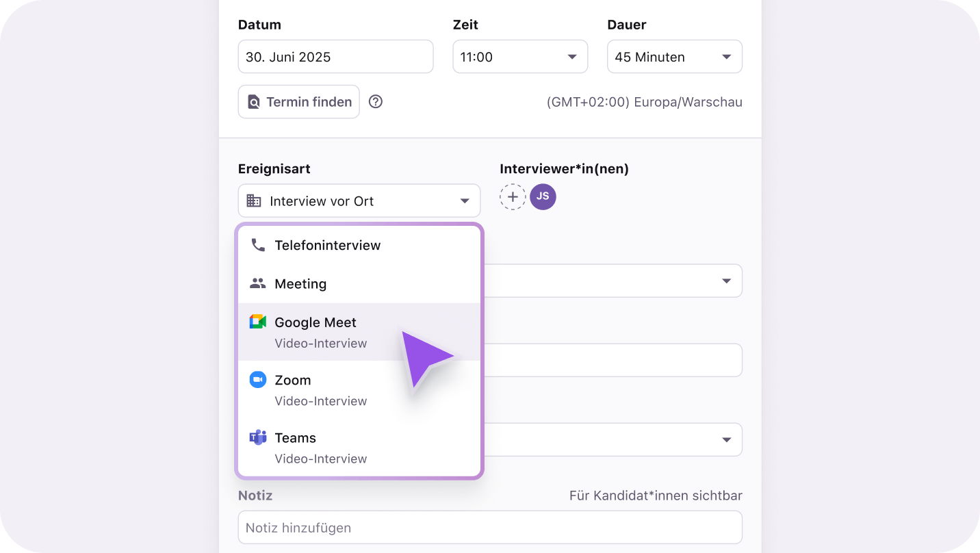Expand the Dauer dropdown with 45 Minuten

point(674,57)
